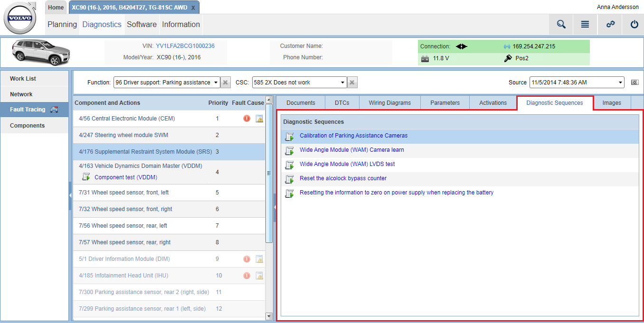Click red fault icon for Infotainment Head Unit
644x323 pixels.
[246, 276]
